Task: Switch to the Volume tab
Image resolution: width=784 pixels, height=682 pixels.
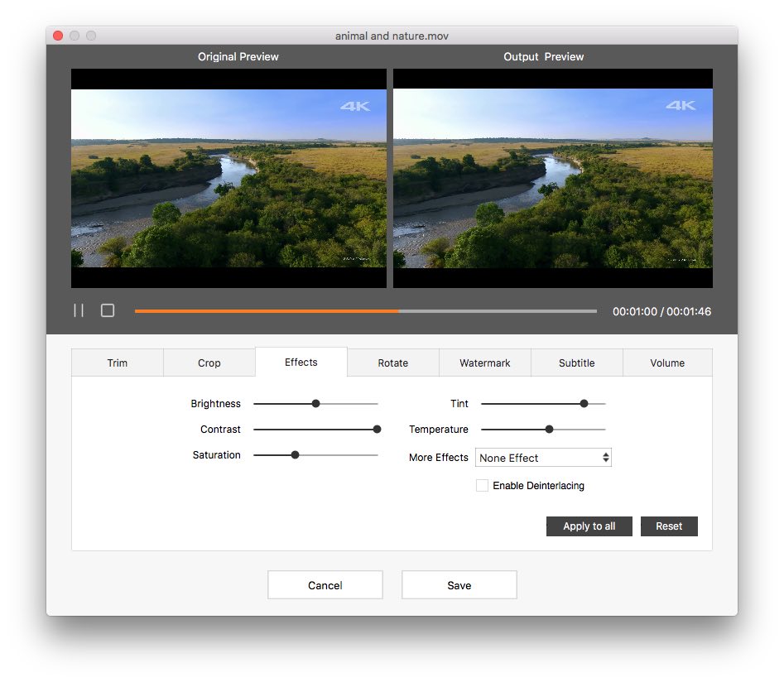Action: 667,363
